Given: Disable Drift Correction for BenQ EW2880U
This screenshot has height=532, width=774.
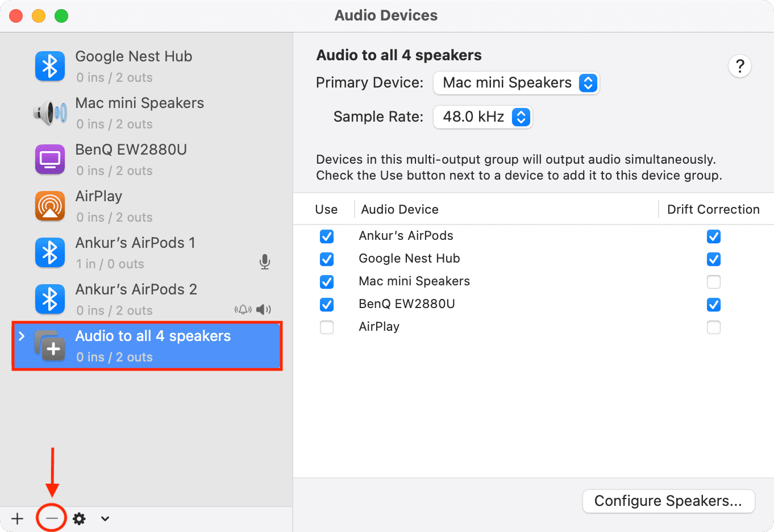Looking at the screenshot, I should pos(714,305).
